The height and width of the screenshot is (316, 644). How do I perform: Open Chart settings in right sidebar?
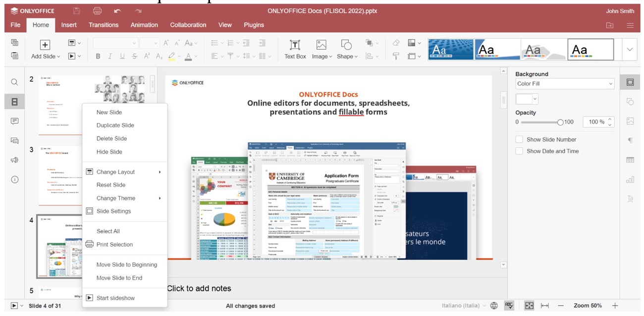(630, 179)
